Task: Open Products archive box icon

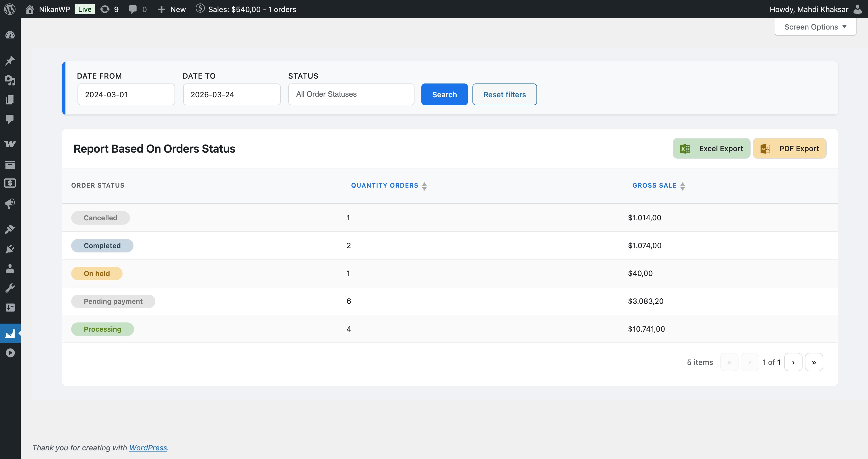Action: [10, 165]
